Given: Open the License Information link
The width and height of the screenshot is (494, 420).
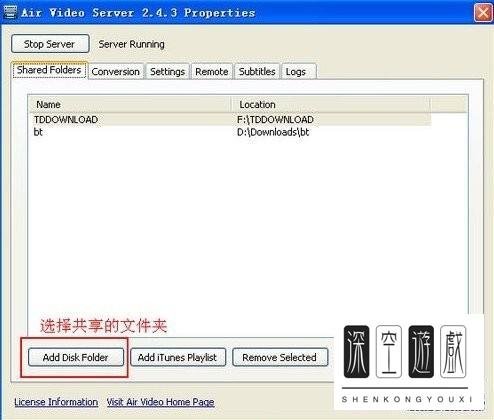Looking at the screenshot, I should [x=56, y=402].
